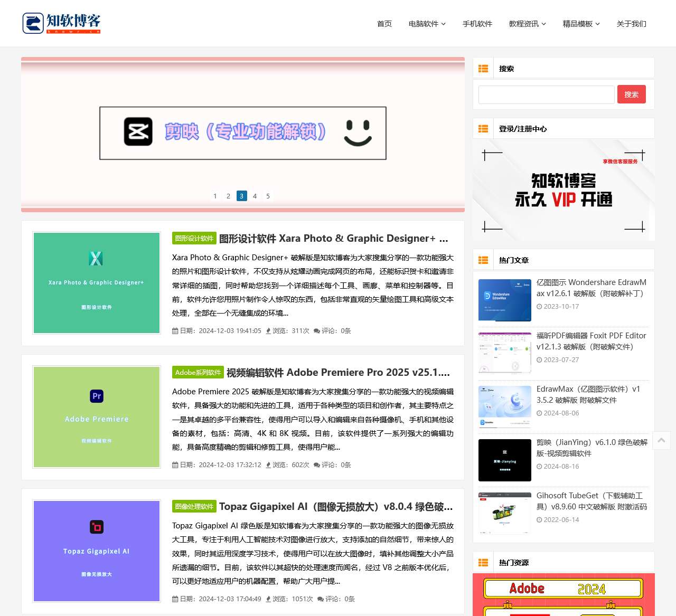Open EdrawMax v13.5.2 hot article link
676x616 pixels.
pyautogui.click(x=589, y=394)
